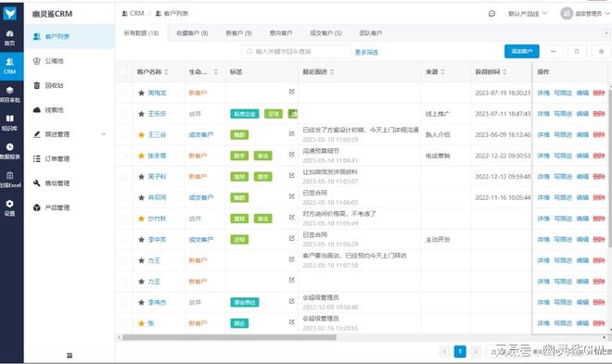Open 公海池 in side menu
The width and height of the screenshot is (612, 364).
54,61
